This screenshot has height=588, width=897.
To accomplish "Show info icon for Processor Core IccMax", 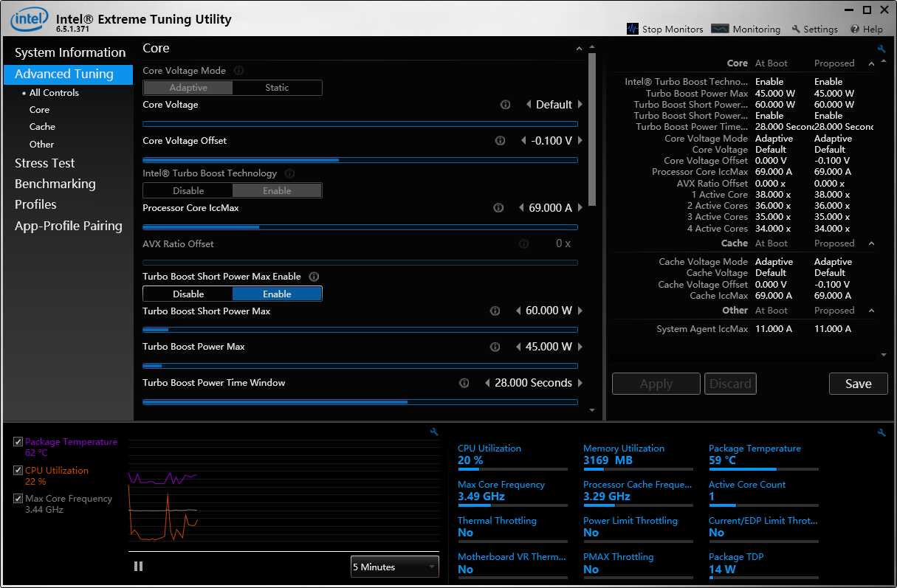I will tap(498, 208).
